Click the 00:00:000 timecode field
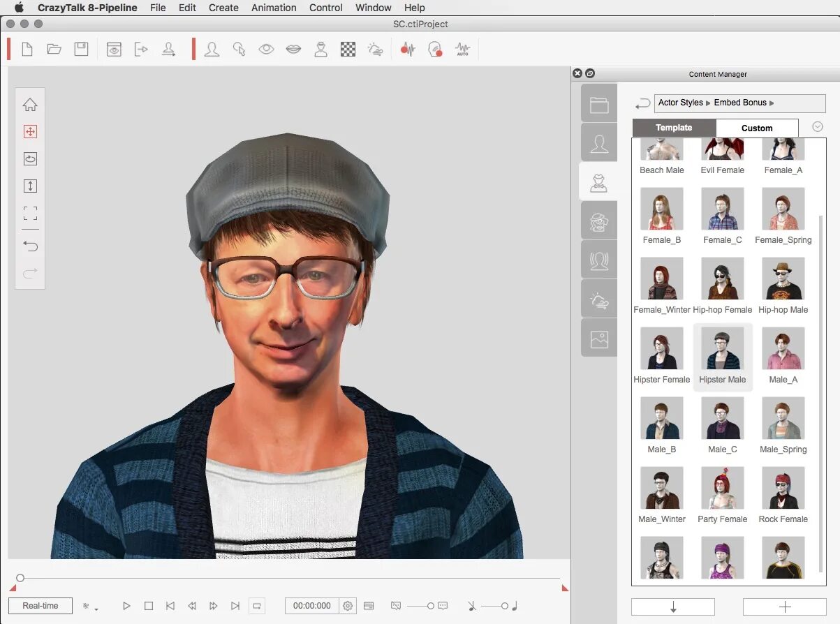Image resolution: width=840 pixels, height=624 pixels. tap(312, 606)
